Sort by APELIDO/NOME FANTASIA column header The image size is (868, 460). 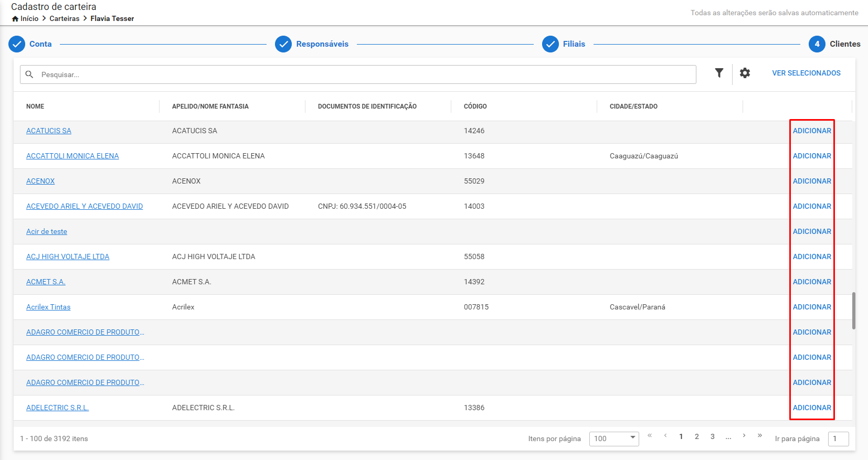pyautogui.click(x=210, y=106)
